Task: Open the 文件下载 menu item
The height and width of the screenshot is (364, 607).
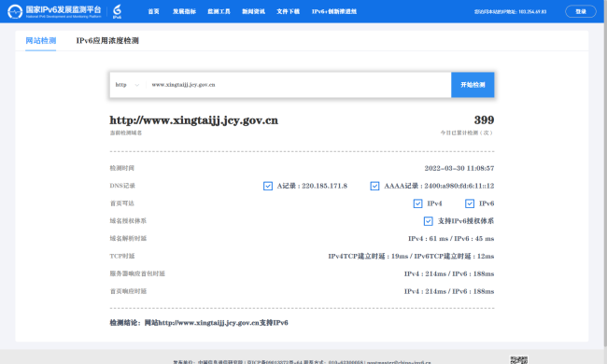Action: [288, 11]
